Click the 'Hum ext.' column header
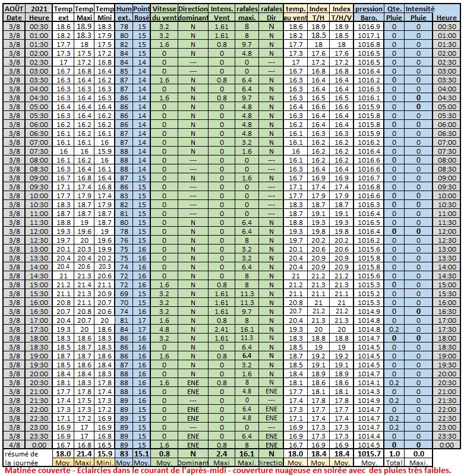Screen dimensions: 464x476 pyautogui.click(x=124, y=14)
